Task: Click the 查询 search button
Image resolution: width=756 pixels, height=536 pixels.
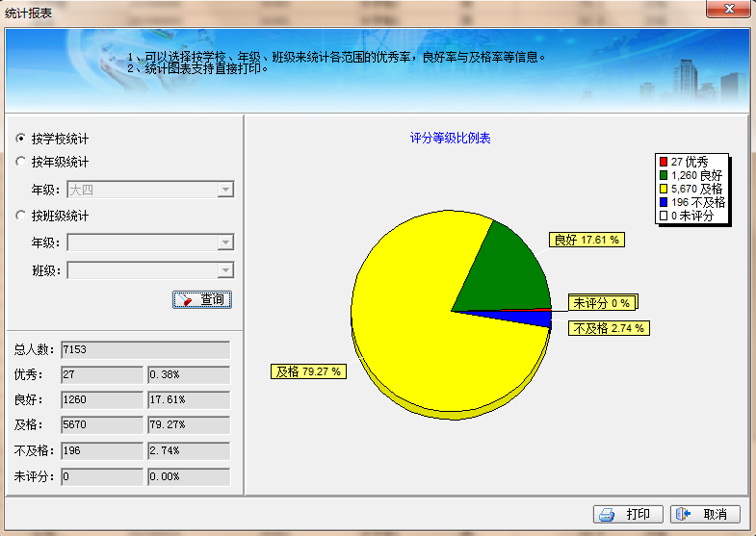Action: [202, 299]
